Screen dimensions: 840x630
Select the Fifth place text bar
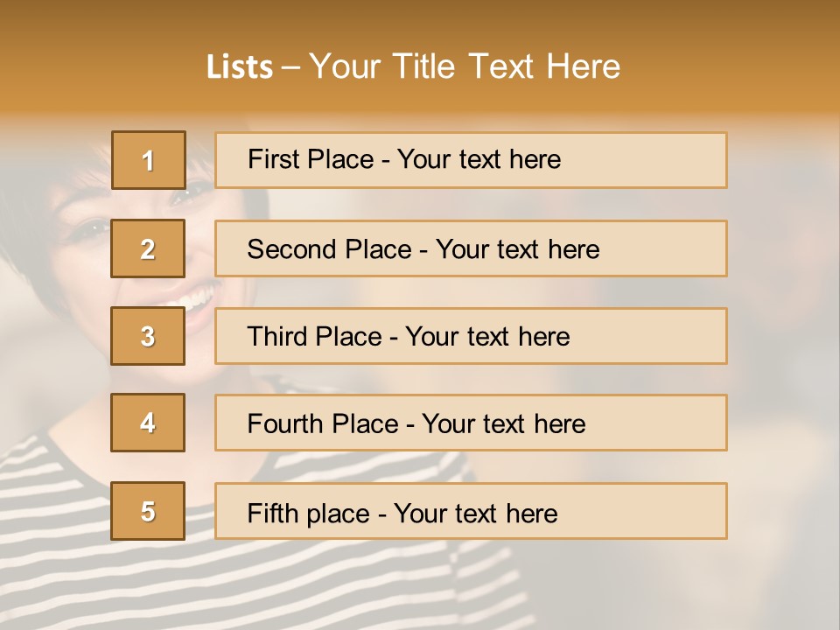point(471,511)
